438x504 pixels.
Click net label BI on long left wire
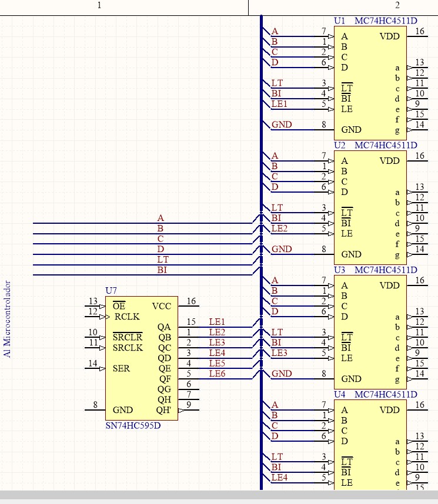[162, 270]
